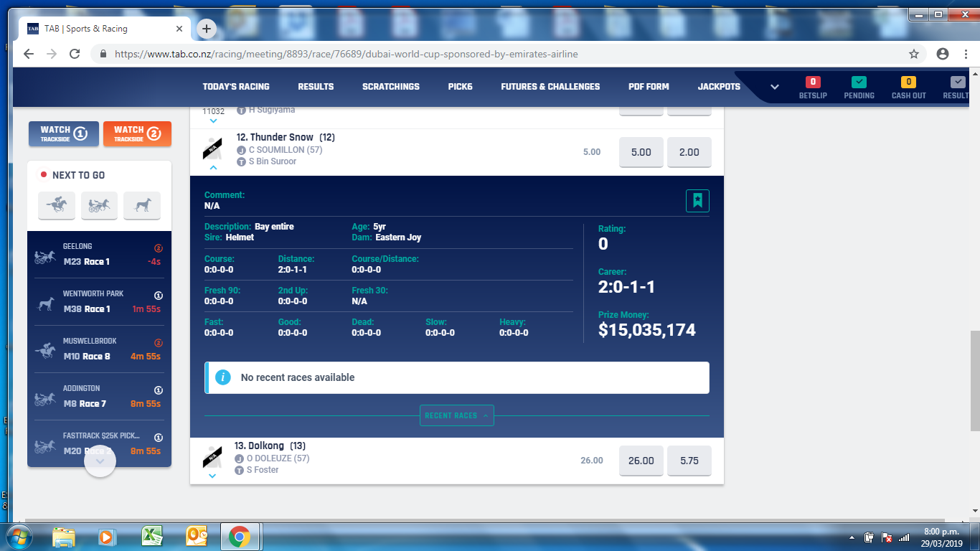
Task: Watch Trackside 1 live
Action: (x=63, y=133)
